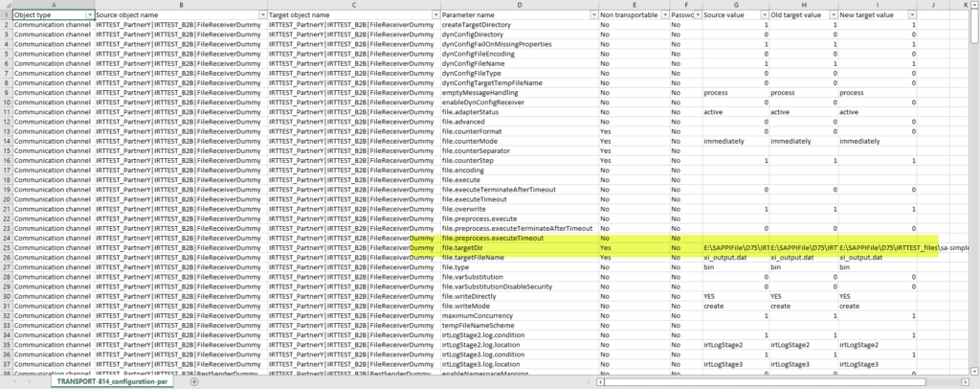The height and width of the screenshot is (389, 980).
Task: Select cell enableDynConfigReceiver
Action: pos(520,102)
